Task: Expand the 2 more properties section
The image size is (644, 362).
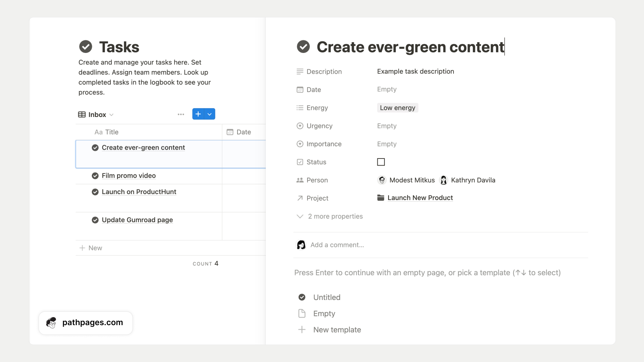Action: click(335, 216)
